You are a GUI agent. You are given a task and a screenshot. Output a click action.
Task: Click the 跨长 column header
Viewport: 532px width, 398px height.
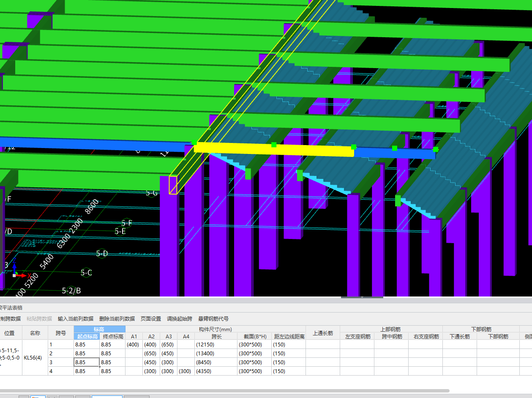tap(216, 336)
